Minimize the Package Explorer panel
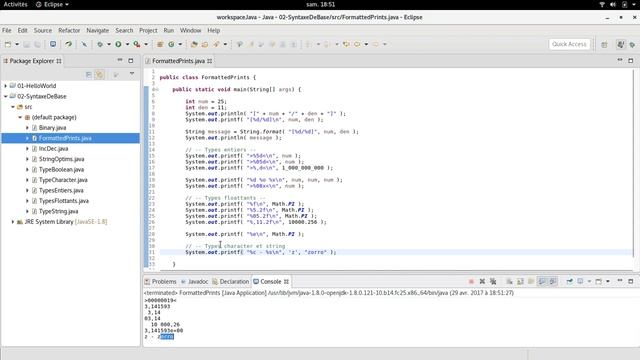 [120, 60]
